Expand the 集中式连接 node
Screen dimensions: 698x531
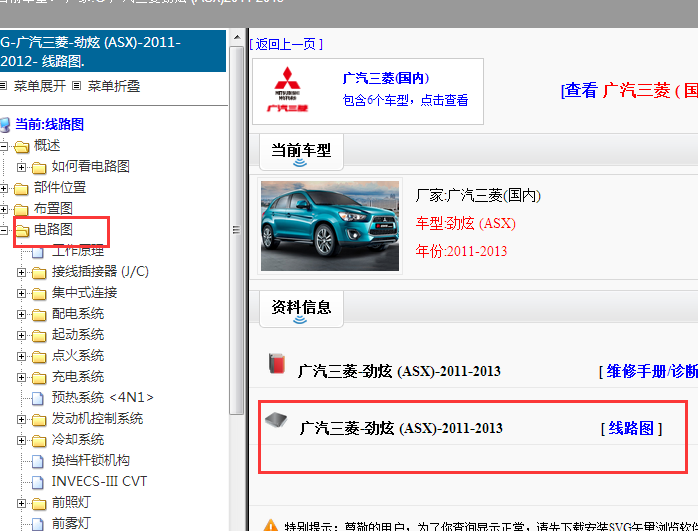tap(21, 293)
